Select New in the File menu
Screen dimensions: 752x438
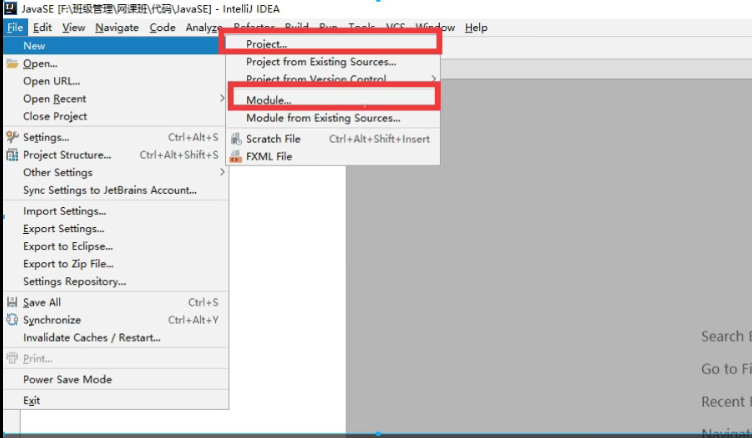coord(114,46)
